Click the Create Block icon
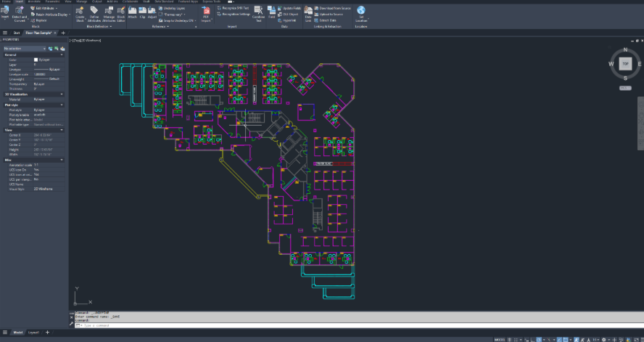644x342 pixels. (x=80, y=11)
